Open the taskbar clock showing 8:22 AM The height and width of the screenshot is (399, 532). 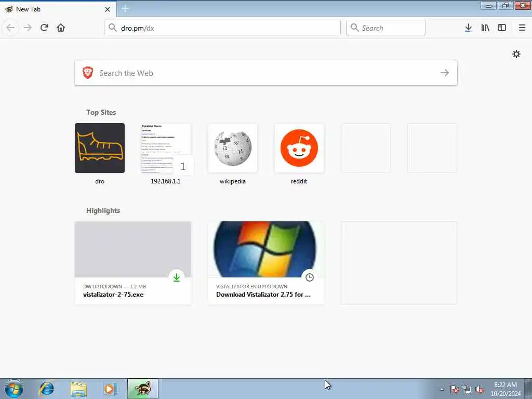[505, 389]
